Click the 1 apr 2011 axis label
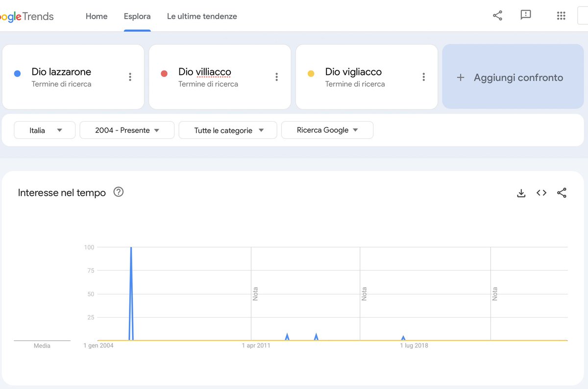The width and height of the screenshot is (588, 389). pos(256,346)
